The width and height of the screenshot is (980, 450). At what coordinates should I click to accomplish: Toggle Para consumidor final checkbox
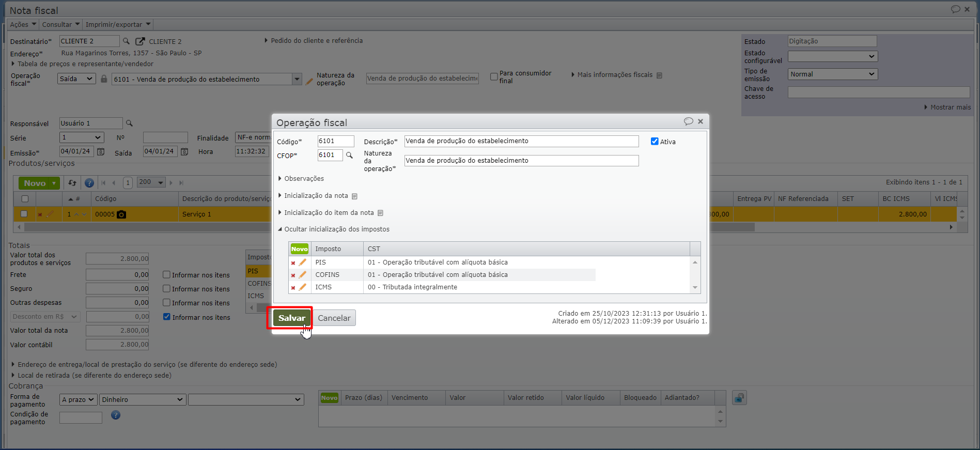(x=494, y=76)
